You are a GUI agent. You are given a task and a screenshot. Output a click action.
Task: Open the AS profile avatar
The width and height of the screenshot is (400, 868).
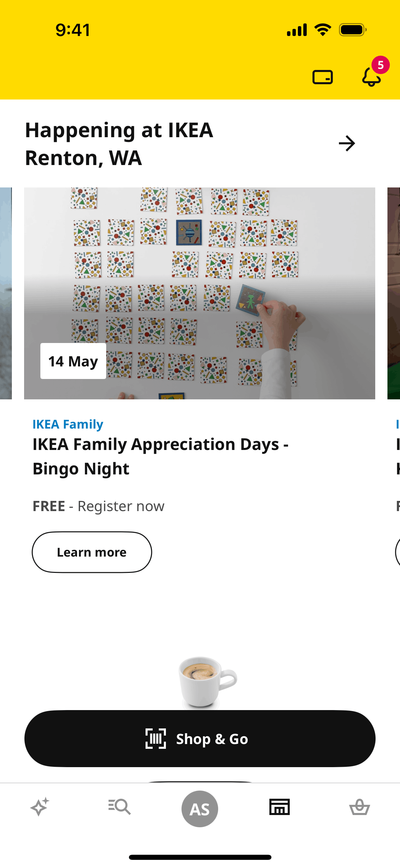200,809
